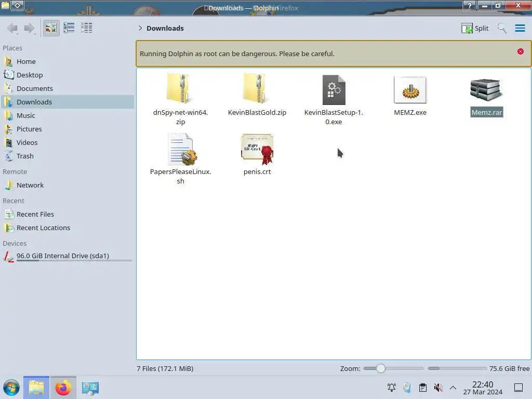Viewport: 532px width, 399px height.
Task: Open the notifications bell in tray
Action: 392,388
